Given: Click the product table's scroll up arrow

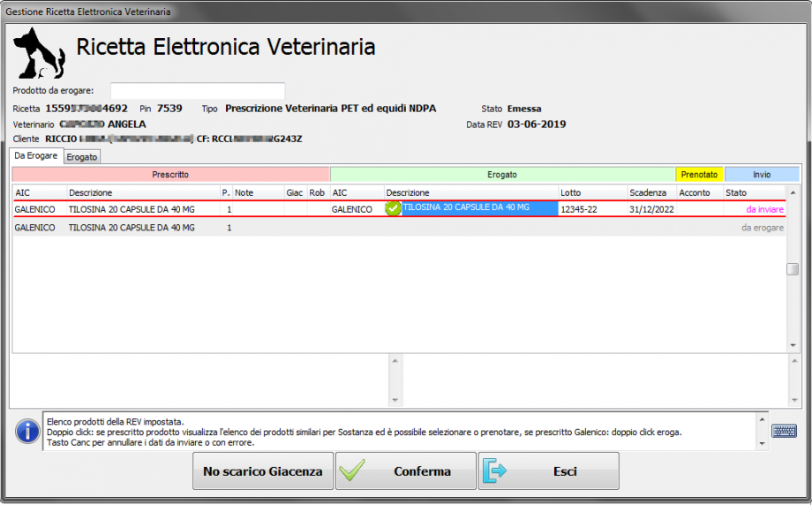Looking at the screenshot, I should [793, 192].
